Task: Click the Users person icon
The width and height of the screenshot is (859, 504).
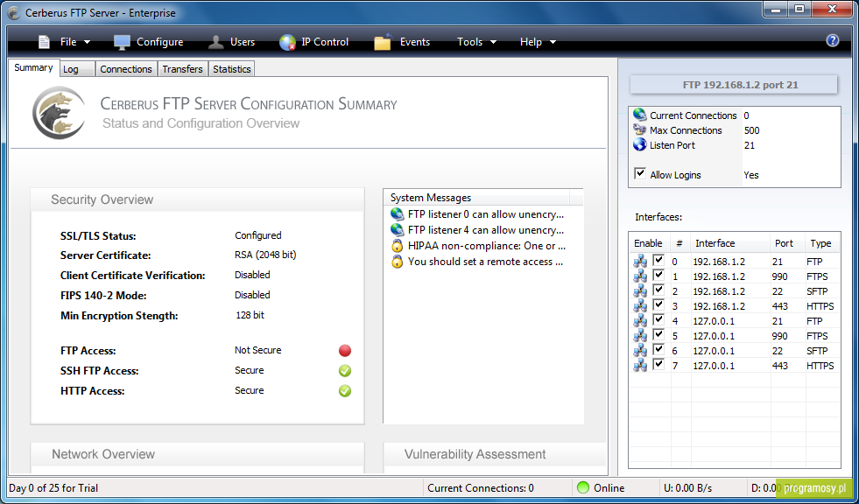Action: point(216,42)
